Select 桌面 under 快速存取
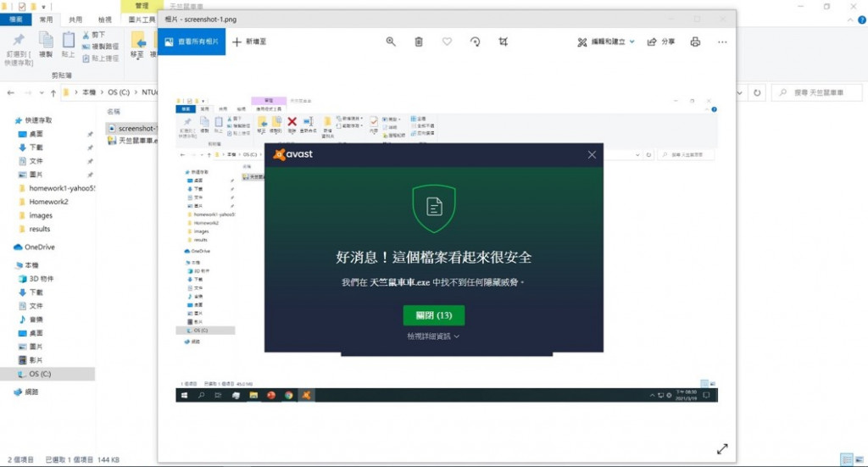Image resolution: width=868 pixels, height=467 pixels. [x=31, y=134]
